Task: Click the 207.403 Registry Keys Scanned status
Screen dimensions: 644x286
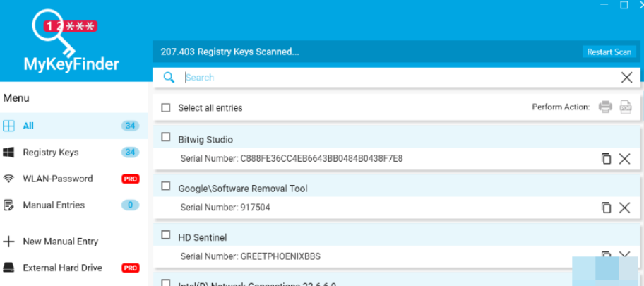Action: tap(230, 52)
